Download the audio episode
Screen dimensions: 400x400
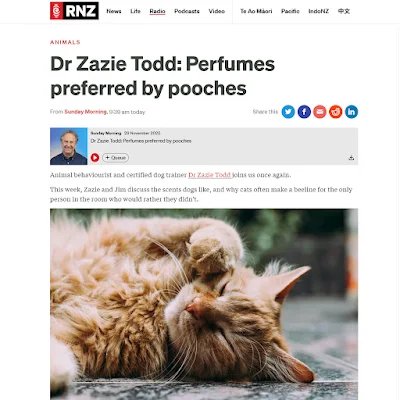[351, 158]
